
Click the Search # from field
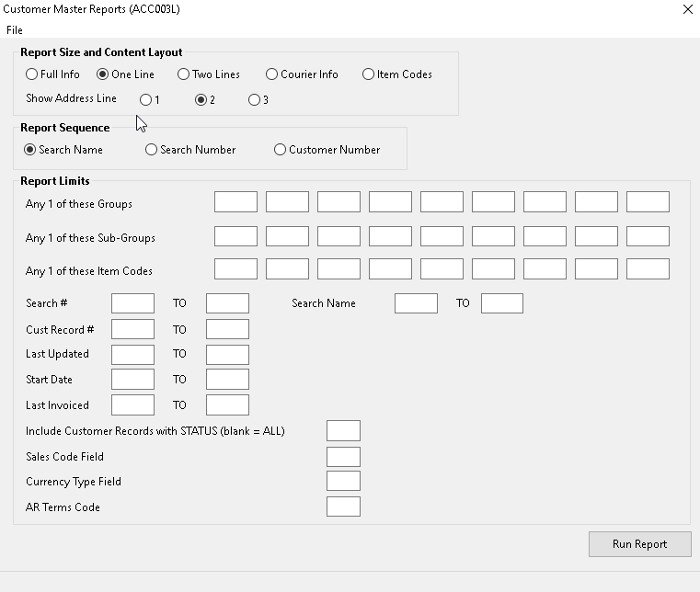click(x=133, y=303)
